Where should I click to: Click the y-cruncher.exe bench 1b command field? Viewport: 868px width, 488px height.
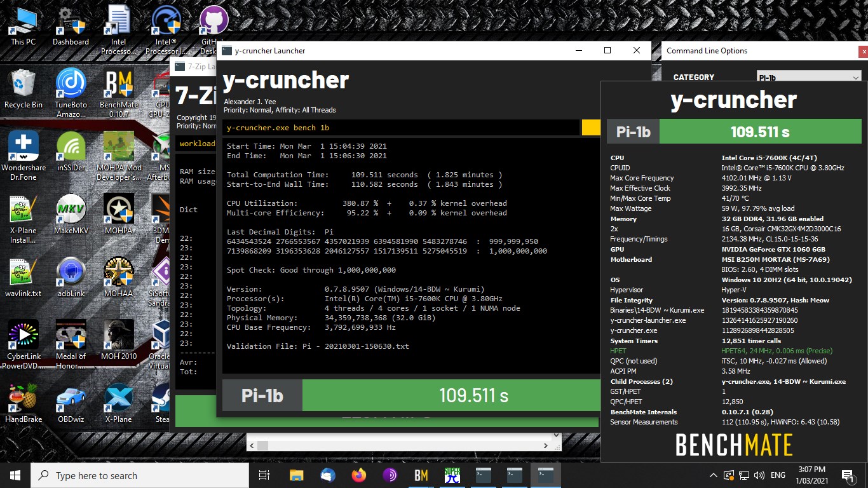pyautogui.click(x=400, y=127)
